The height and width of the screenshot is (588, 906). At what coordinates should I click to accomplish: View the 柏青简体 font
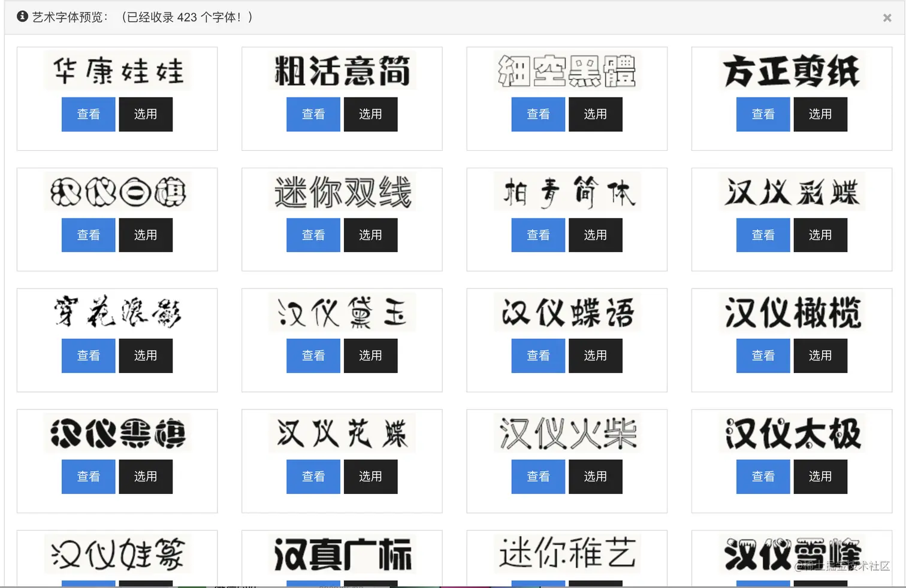click(538, 235)
